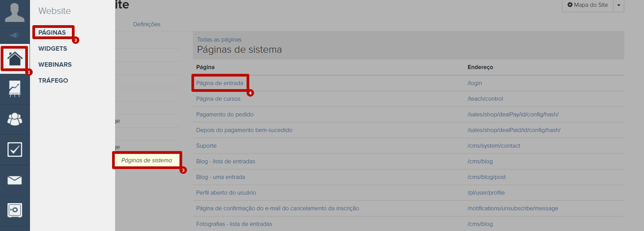Select WIDGETS in the Website menu
644x231 pixels.
(53, 48)
